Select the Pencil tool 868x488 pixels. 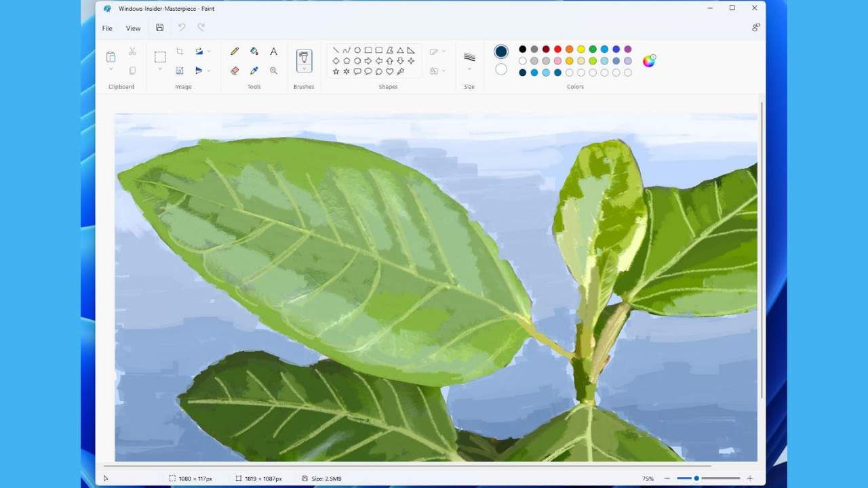pos(235,52)
